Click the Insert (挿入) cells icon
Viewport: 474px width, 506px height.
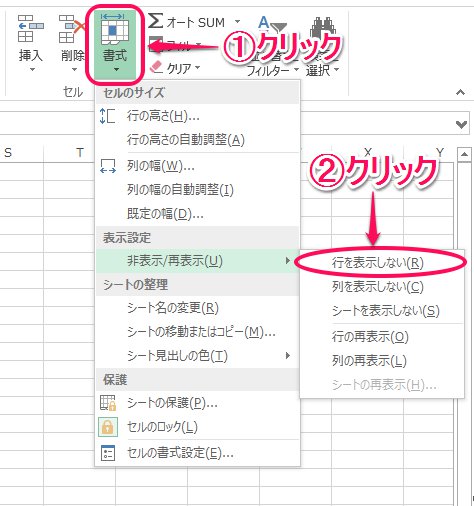coord(30,29)
